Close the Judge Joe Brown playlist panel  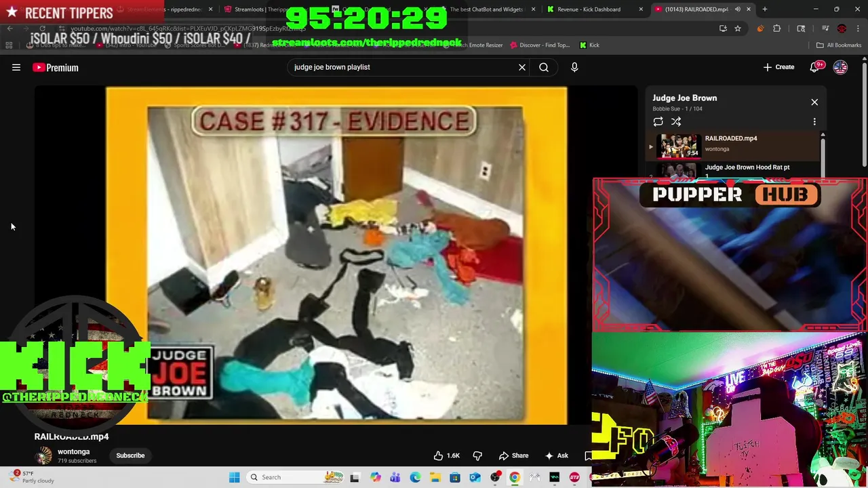tap(814, 102)
